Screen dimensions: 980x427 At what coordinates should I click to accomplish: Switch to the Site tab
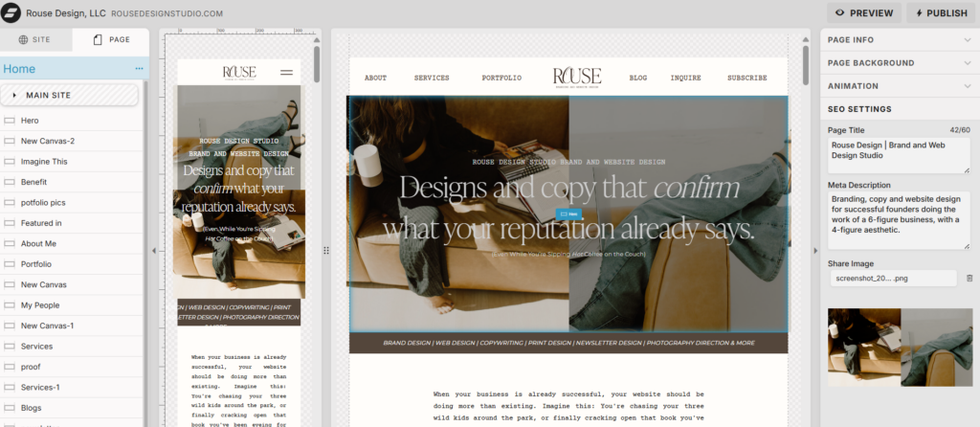pyautogui.click(x=36, y=40)
